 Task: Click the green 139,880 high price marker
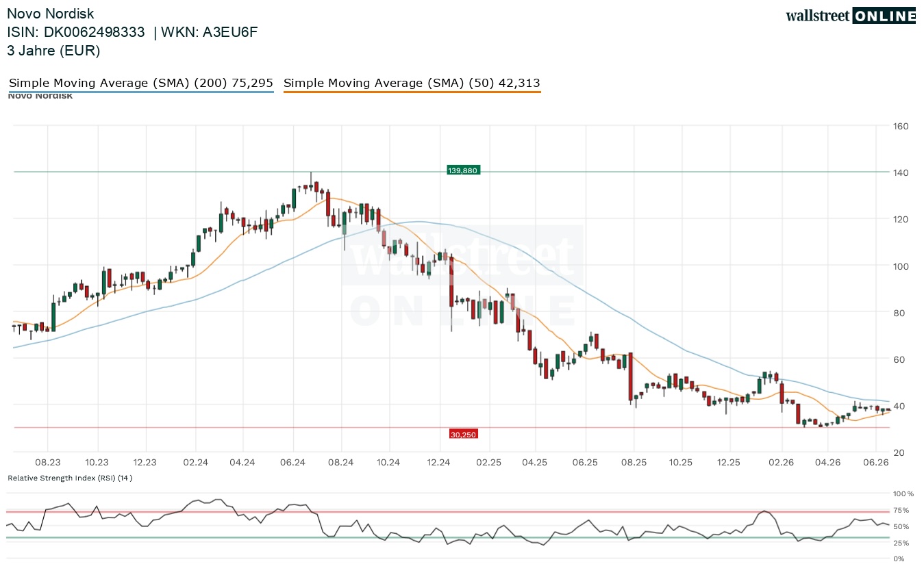coord(464,170)
